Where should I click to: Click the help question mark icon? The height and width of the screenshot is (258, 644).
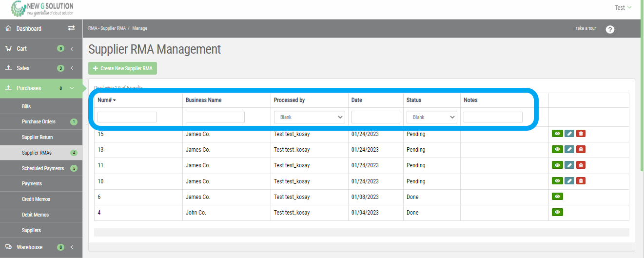[610, 29]
